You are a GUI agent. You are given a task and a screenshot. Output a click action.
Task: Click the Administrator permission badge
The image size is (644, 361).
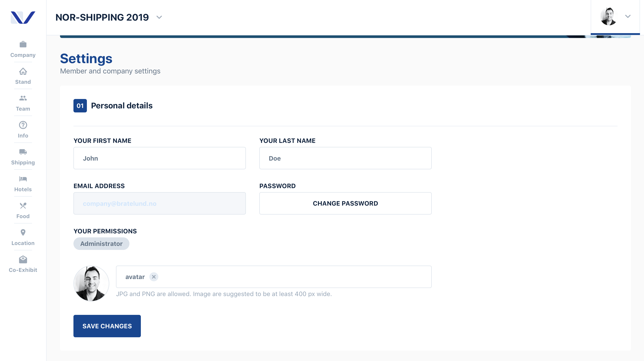tap(101, 244)
